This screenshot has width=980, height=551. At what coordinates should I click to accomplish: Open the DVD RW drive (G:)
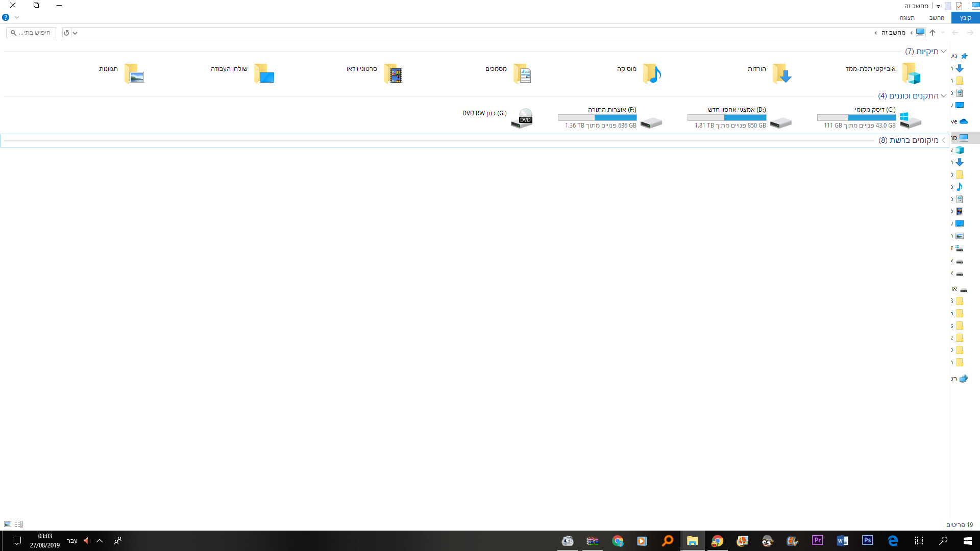(522, 118)
